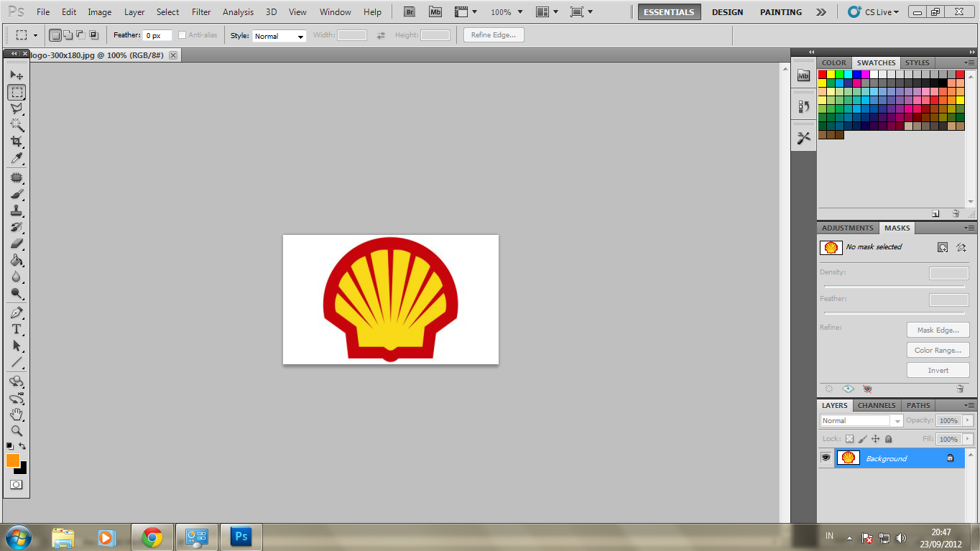
Task: Open the Fill slider arrow
Action: click(968, 439)
